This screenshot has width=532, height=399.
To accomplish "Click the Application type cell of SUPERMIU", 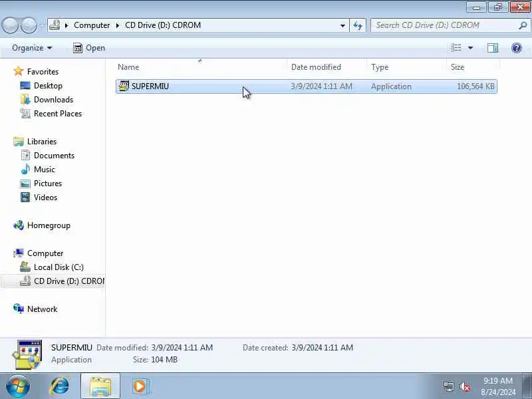I will (391, 86).
